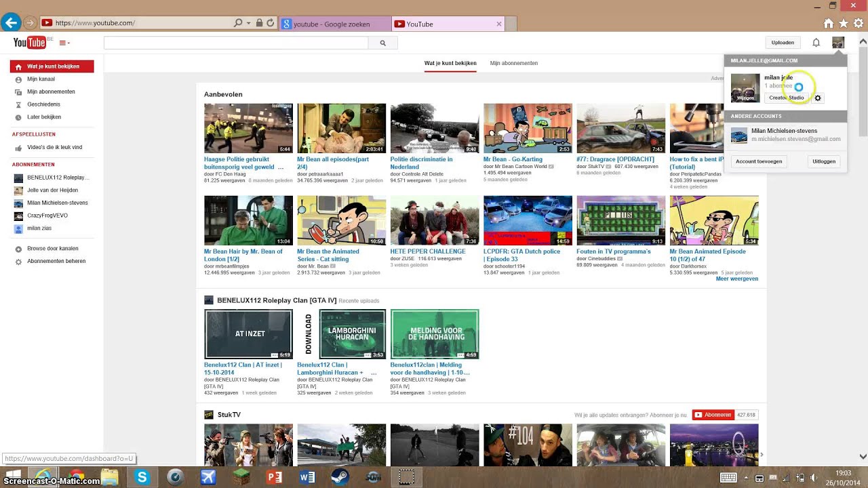Open the Mr Bean - Go-Karting thumbnail
868x488 pixels.
tap(528, 128)
